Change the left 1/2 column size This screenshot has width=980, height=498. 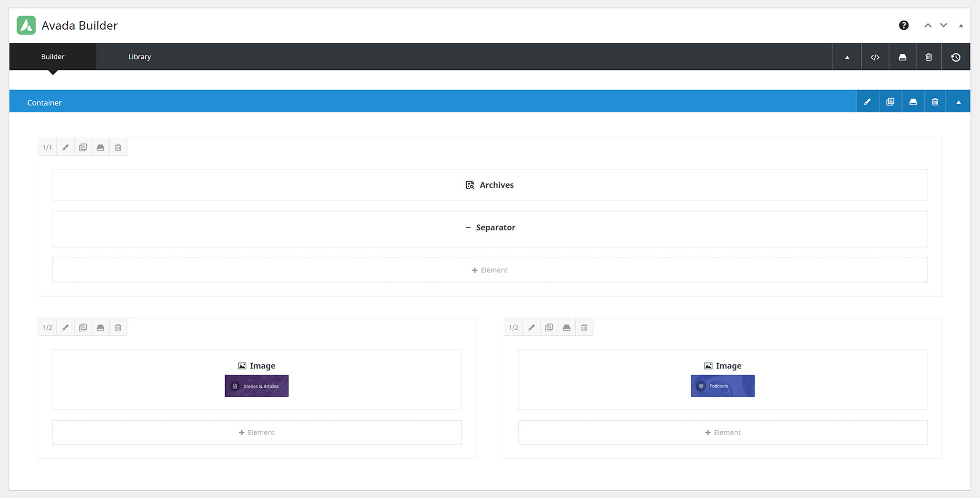[x=47, y=327]
